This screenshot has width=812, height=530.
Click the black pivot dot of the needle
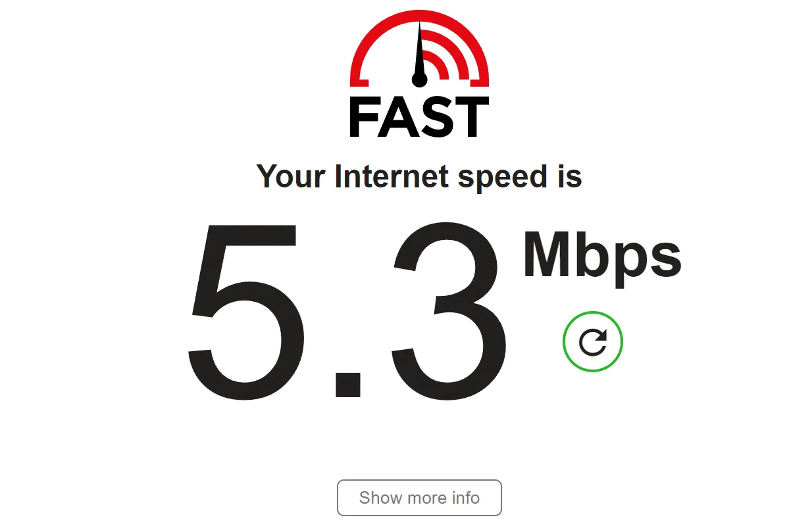coord(419,80)
